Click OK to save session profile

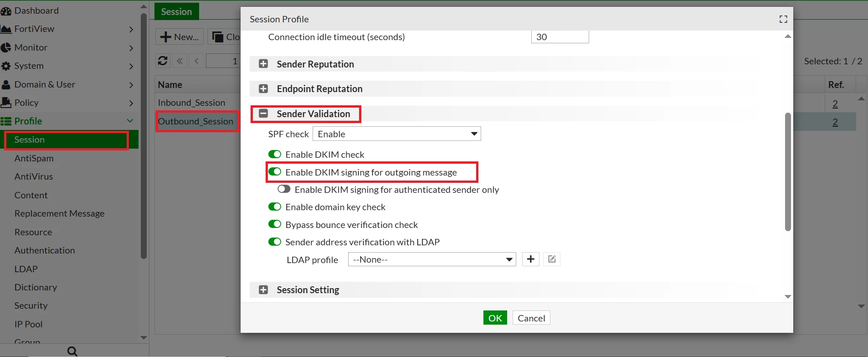coord(495,318)
